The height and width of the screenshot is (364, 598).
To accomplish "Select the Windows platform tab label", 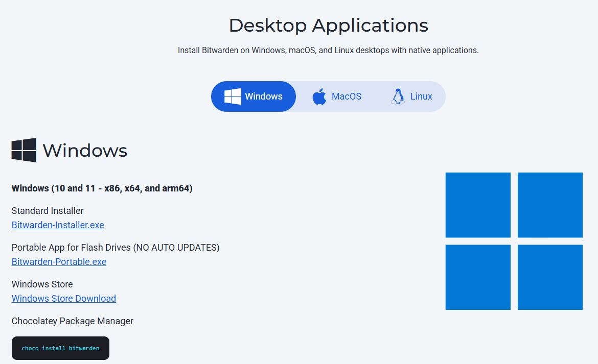I will [264, 96].
